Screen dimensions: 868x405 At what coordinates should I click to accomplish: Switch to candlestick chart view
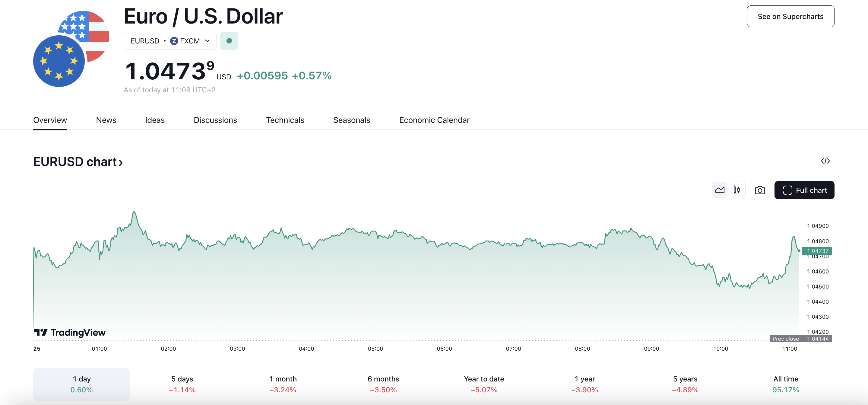coord(737,190)
